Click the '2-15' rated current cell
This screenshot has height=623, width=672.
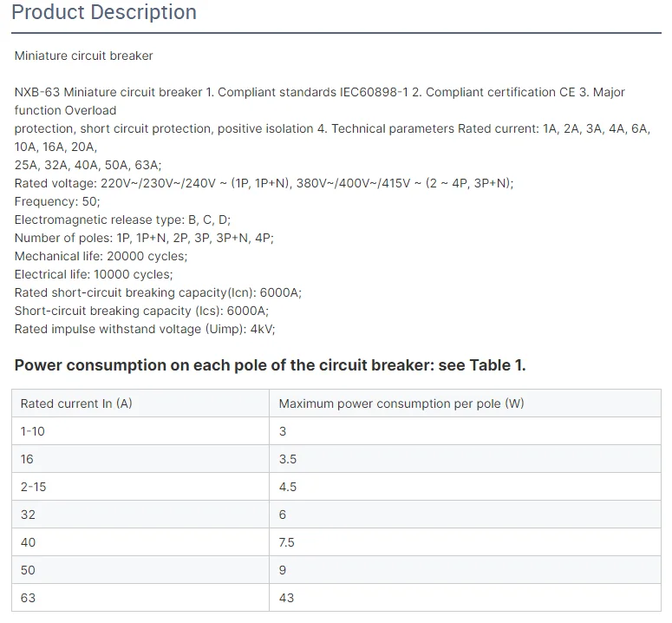[x=34, y=487]
